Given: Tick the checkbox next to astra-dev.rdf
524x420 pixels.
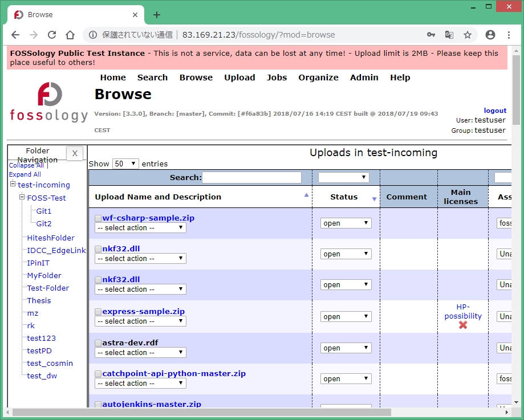Looking at the screenshot, I should point(98,342).
